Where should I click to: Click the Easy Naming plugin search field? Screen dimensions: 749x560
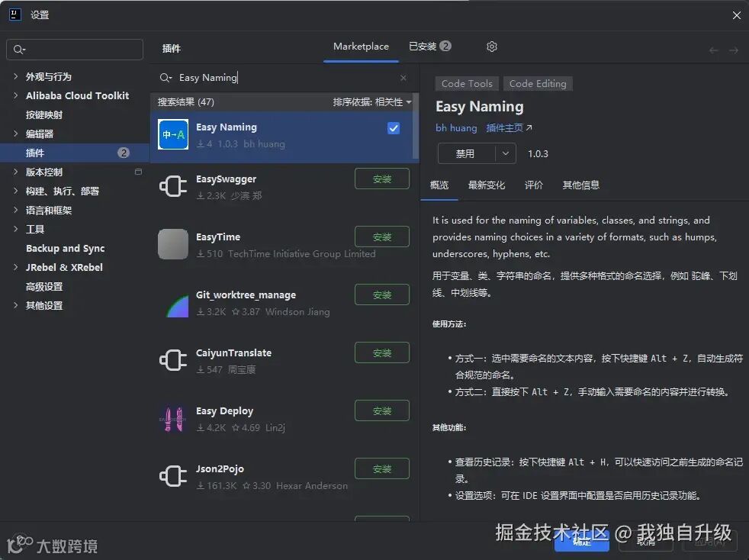[x=284, y=77]
